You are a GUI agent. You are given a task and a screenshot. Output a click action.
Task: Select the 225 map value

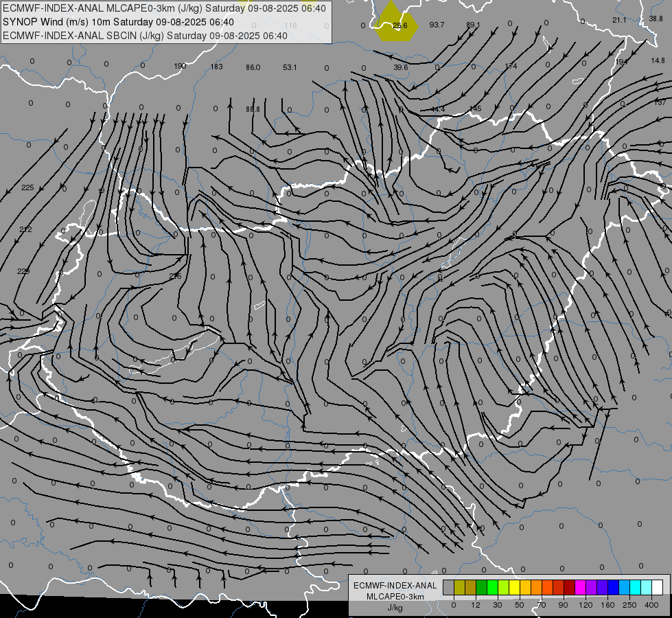(27, 187)
